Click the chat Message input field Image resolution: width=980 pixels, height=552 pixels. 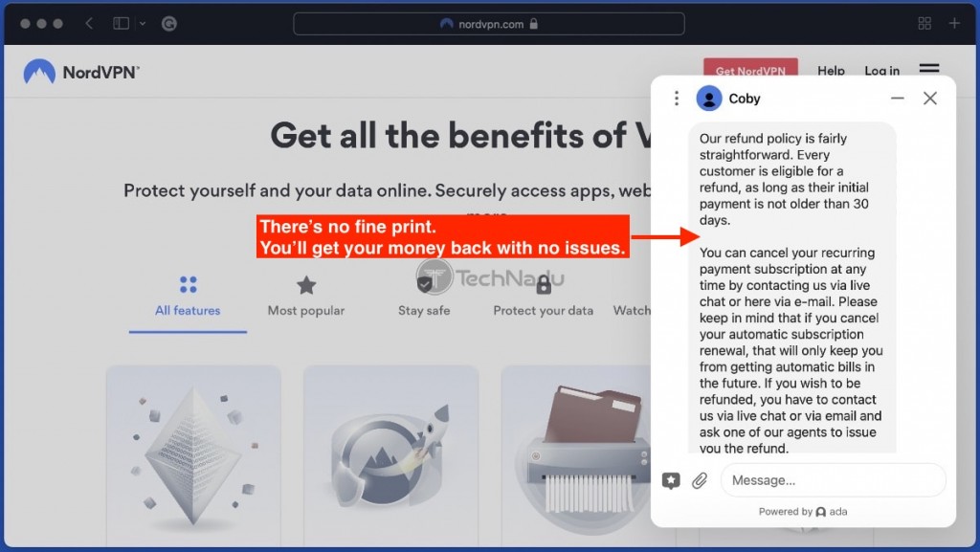tap(834, 480)
